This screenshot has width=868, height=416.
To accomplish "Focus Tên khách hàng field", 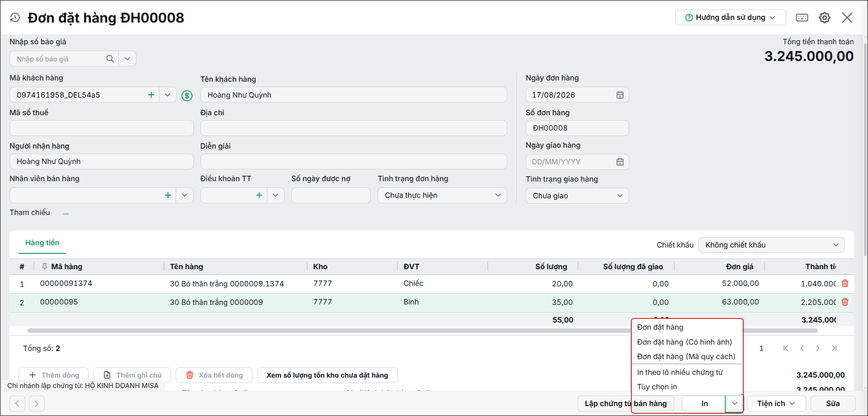I will (x=354, y=95).
